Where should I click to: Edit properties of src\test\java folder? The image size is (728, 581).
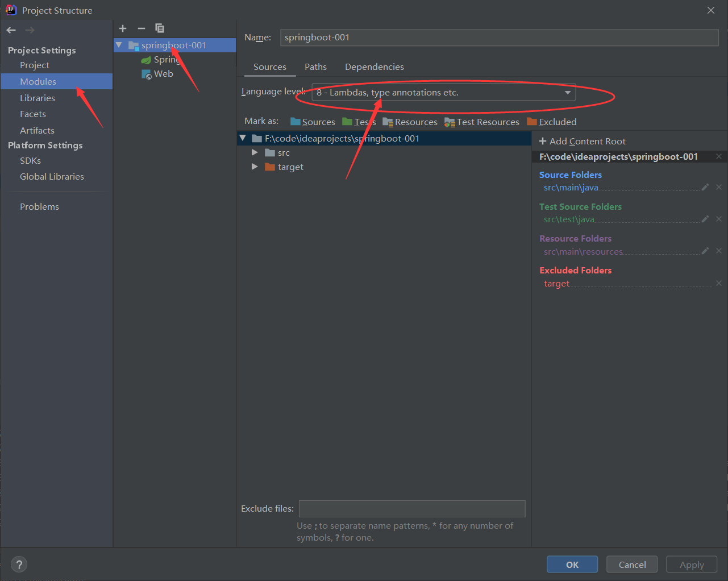(x=705, y=219)
